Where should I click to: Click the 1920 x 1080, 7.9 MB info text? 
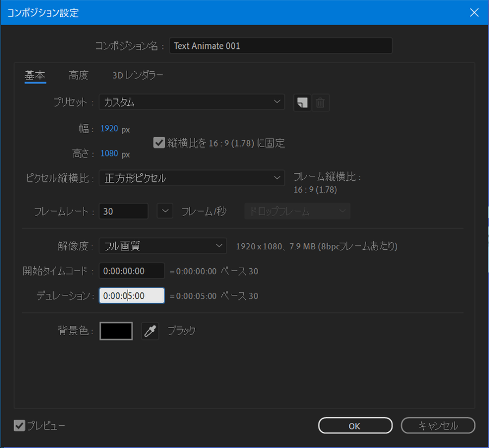click(317, 247)
